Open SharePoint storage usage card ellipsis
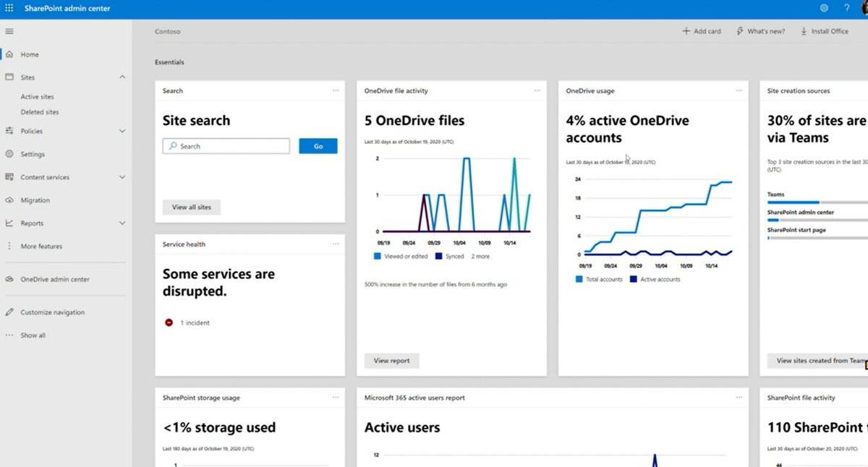868x467 pixels. click(x=336, y=397)
